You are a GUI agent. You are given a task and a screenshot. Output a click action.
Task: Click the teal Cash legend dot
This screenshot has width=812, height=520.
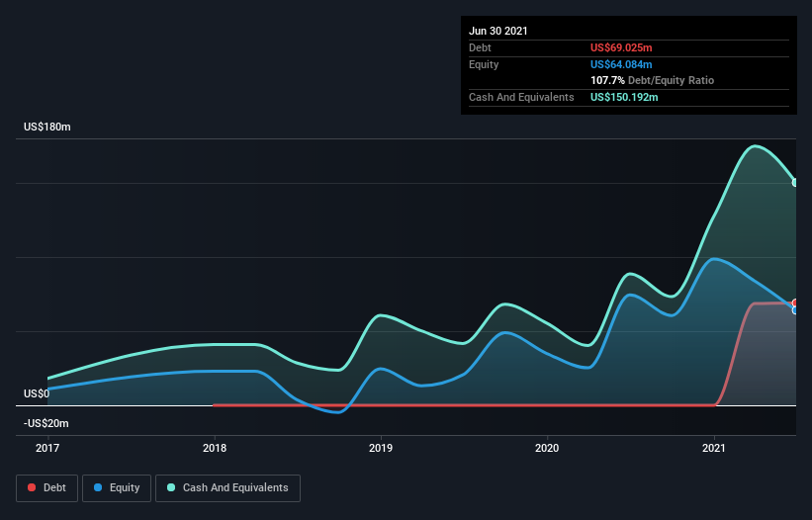tap(171, 487)
